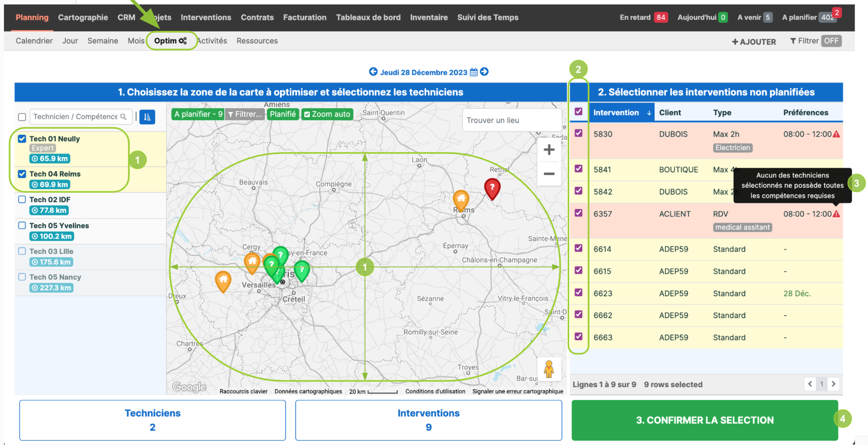The height and width of the screenshot is (445, 868).
Task: Toggle Zoom auto map option
Action: (327, 114)
